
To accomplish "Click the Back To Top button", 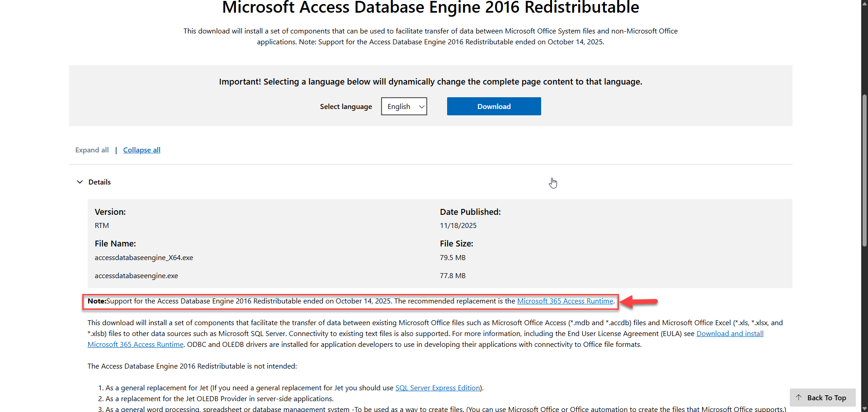I will [x=822, y=398].
